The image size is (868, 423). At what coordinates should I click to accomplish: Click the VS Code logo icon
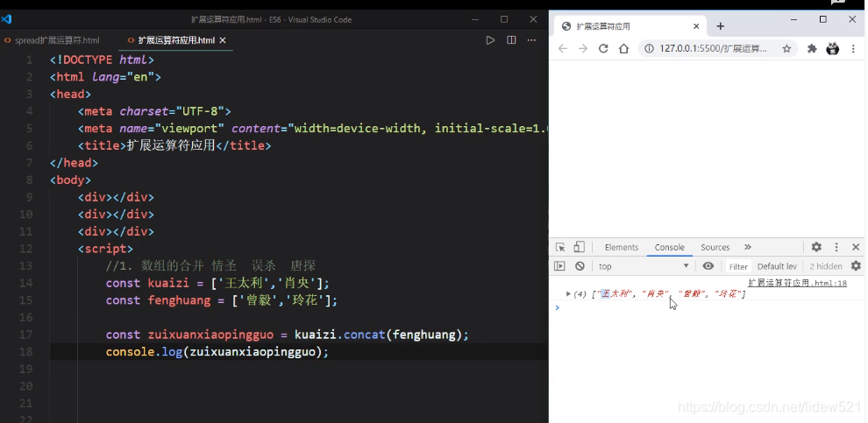click(x=6, y=19)
